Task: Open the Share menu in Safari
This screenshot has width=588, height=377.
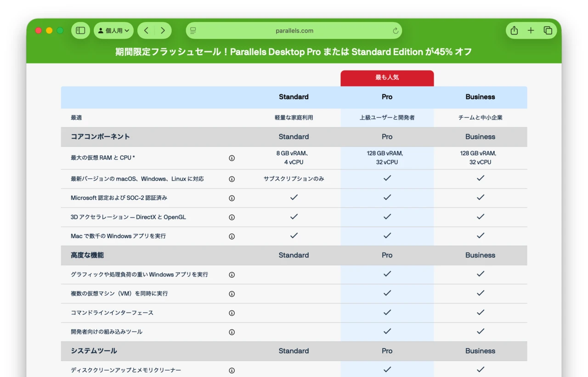Action: (x=514, y=30)
